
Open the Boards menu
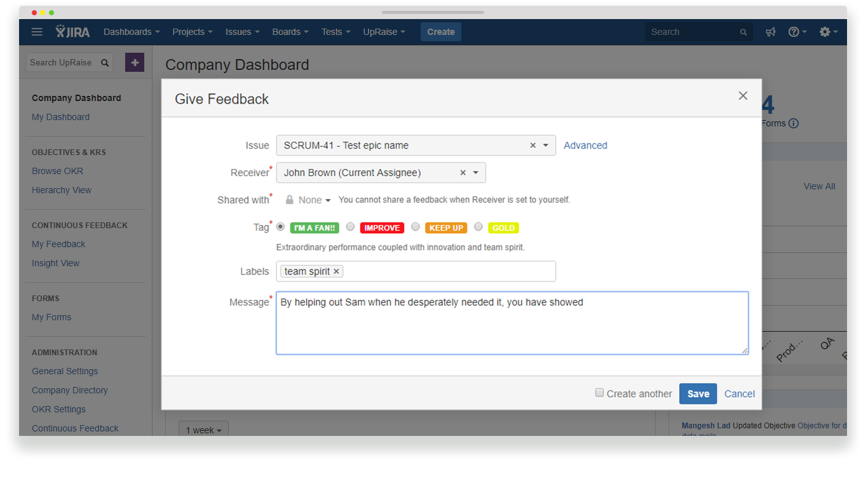coord(290,32)
